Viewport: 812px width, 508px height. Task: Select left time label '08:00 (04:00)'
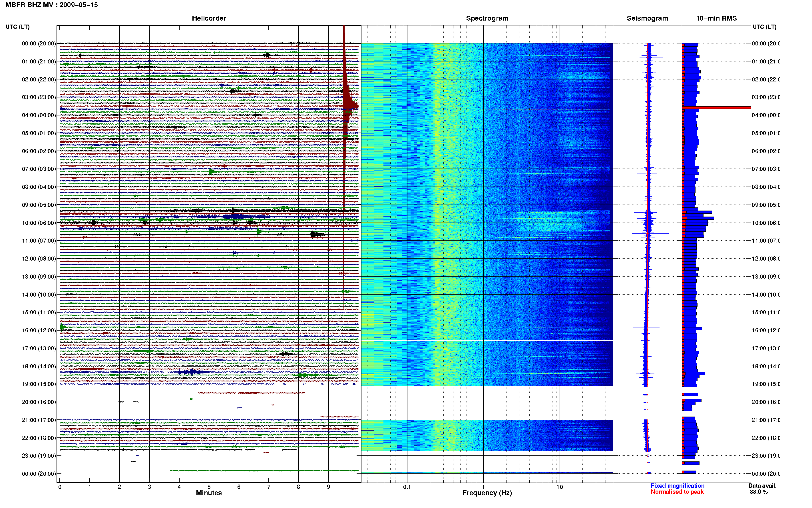pos(39,187)
